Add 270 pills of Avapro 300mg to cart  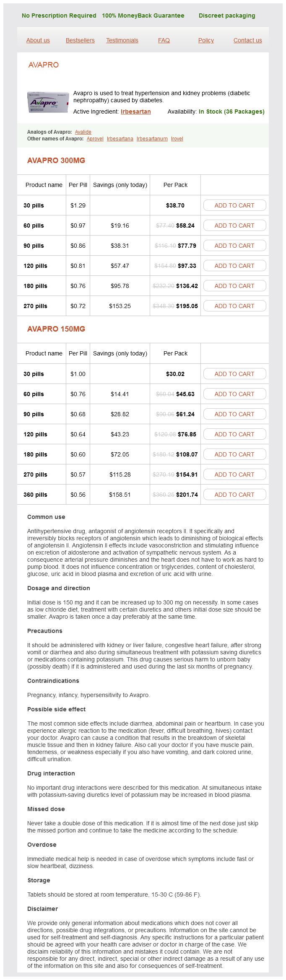click(234, 306)
